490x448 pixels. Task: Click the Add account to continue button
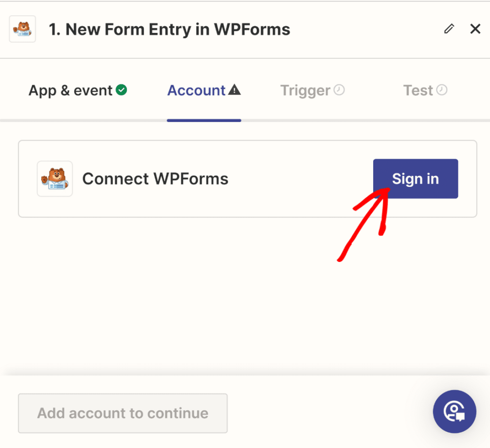click(122, 413)
